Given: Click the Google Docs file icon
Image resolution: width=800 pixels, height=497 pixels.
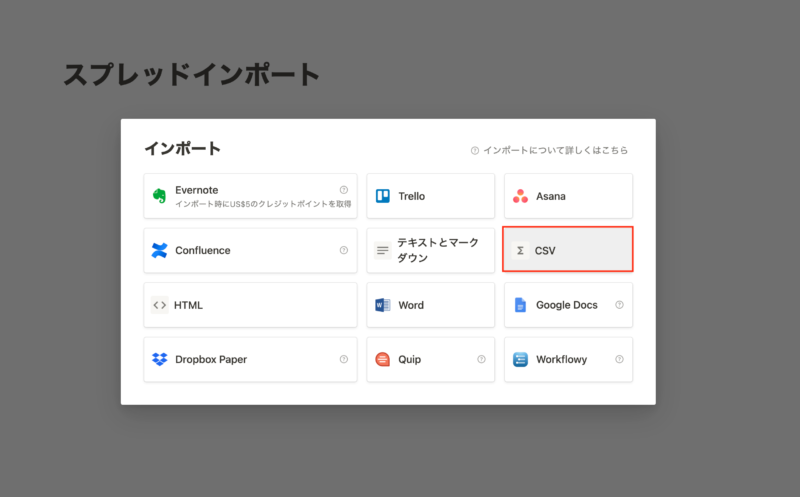Looking at the screenshot, I should click(520, 305).
